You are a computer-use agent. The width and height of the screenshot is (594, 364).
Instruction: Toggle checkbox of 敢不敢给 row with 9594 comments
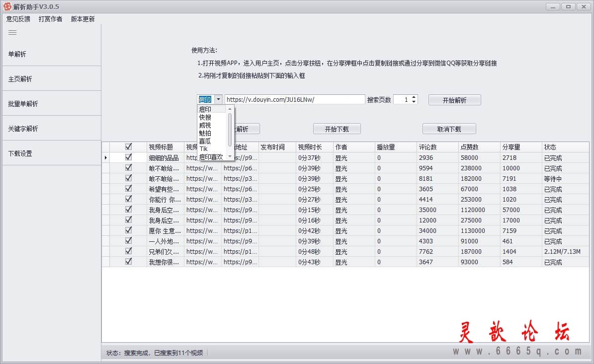128,168
